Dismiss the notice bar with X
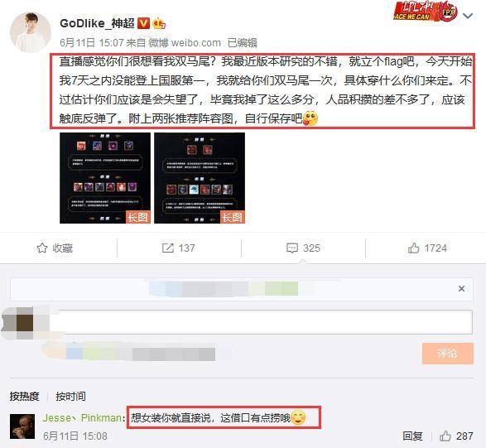Screen dimensions: 486x448 click(461, 289)
